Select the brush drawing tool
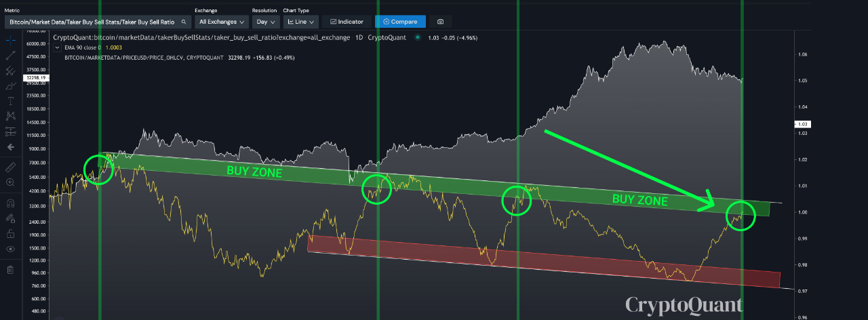The image size is (868, 320). (10, 87)
